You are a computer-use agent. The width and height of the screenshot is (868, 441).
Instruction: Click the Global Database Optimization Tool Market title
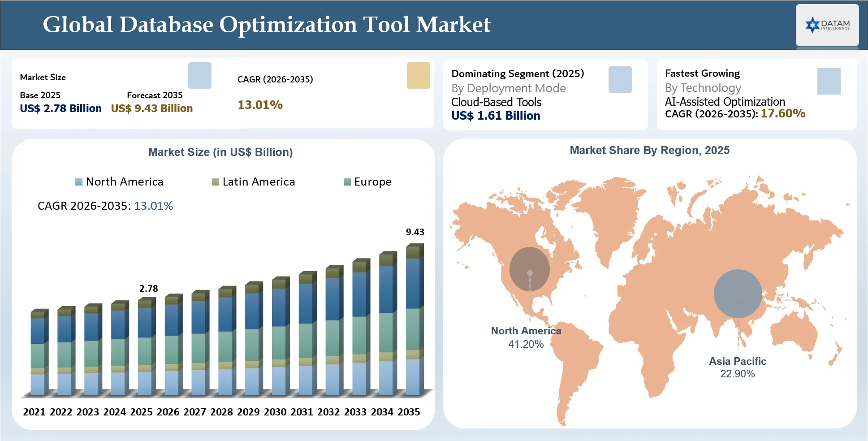click(267, 25)
